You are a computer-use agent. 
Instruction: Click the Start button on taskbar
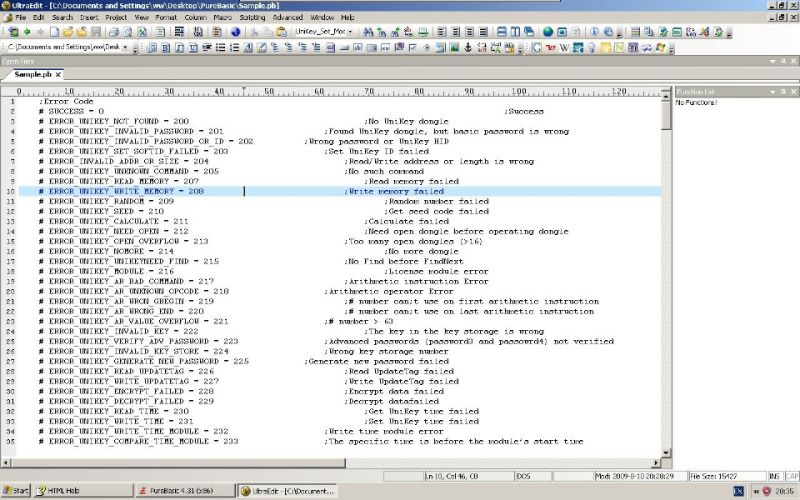[16, 491]
